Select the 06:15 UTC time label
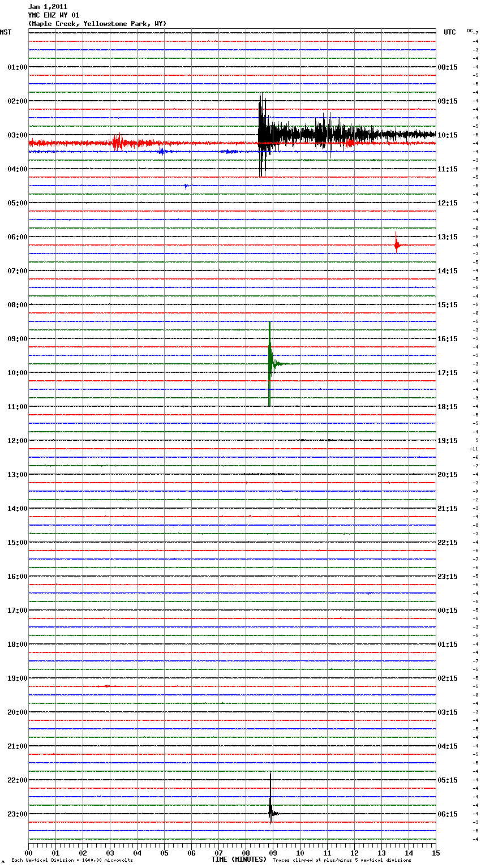 [x=448, y=814]
